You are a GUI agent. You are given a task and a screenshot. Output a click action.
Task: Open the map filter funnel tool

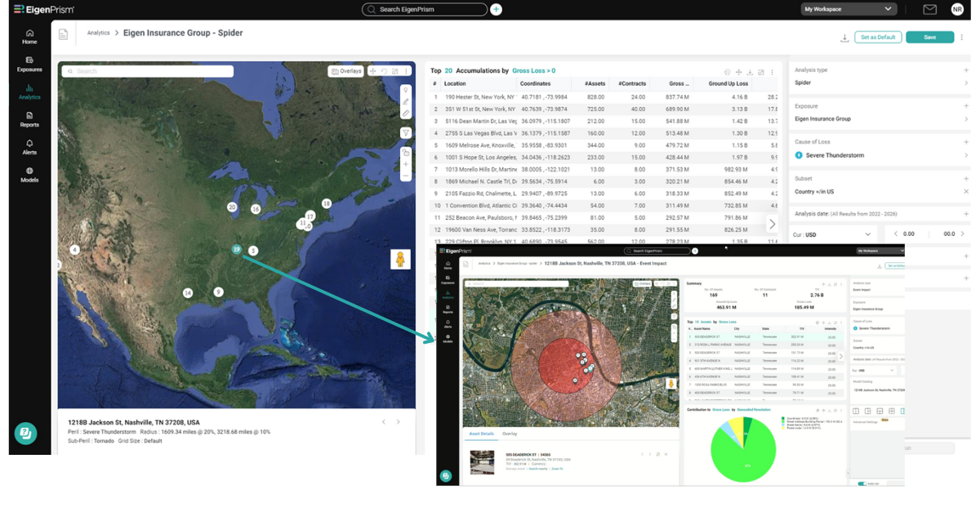(406, 133)
